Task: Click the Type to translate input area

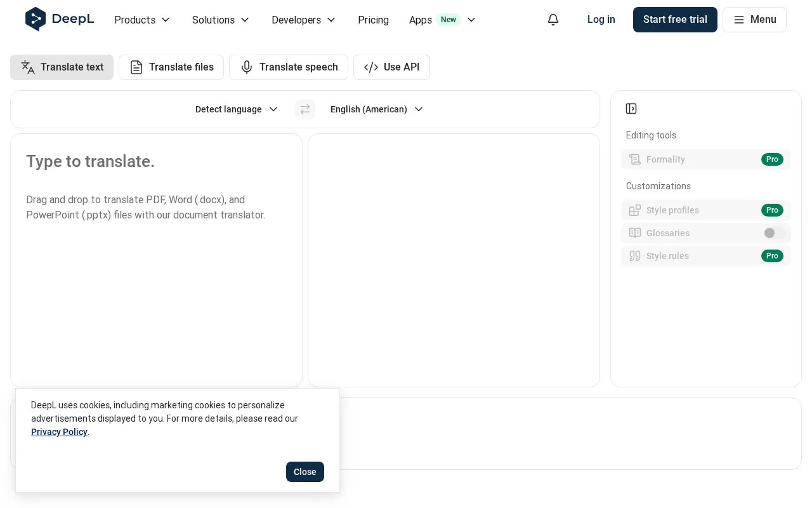Action: [156, 260]
